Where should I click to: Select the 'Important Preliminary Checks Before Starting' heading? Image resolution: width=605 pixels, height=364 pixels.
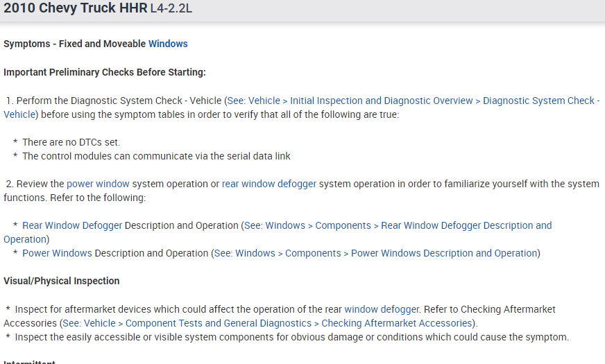105,72
